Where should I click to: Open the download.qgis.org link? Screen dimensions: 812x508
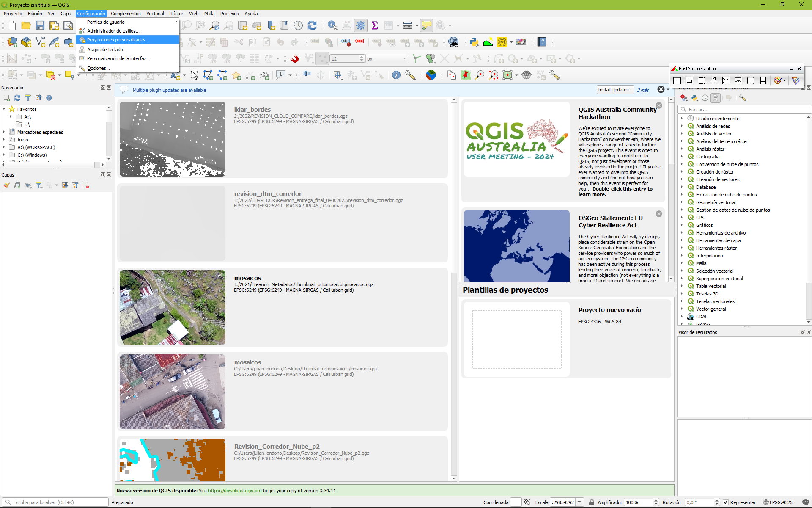point(235,491)
